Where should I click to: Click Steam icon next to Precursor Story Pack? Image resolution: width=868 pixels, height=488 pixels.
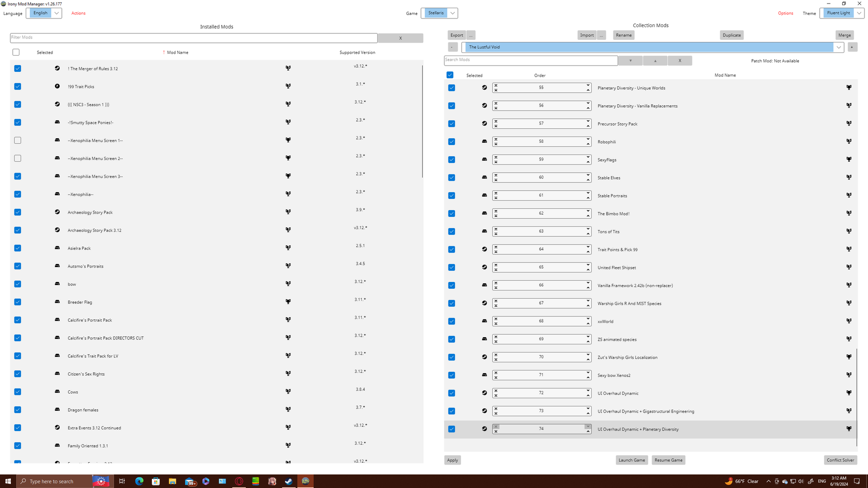[x=484, y=123]
